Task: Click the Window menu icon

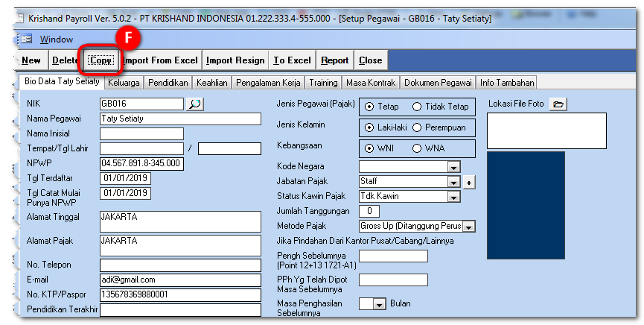Action: (26, 40)
